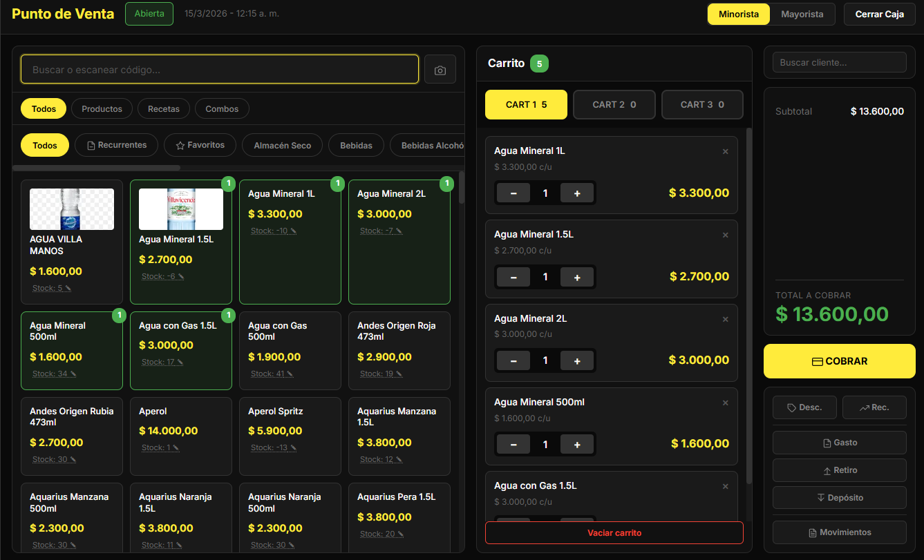Screen dimensions: 924x560
Task: Increase Agua Mineral 1.5L quantity in cart
Action: pos(577,277)
